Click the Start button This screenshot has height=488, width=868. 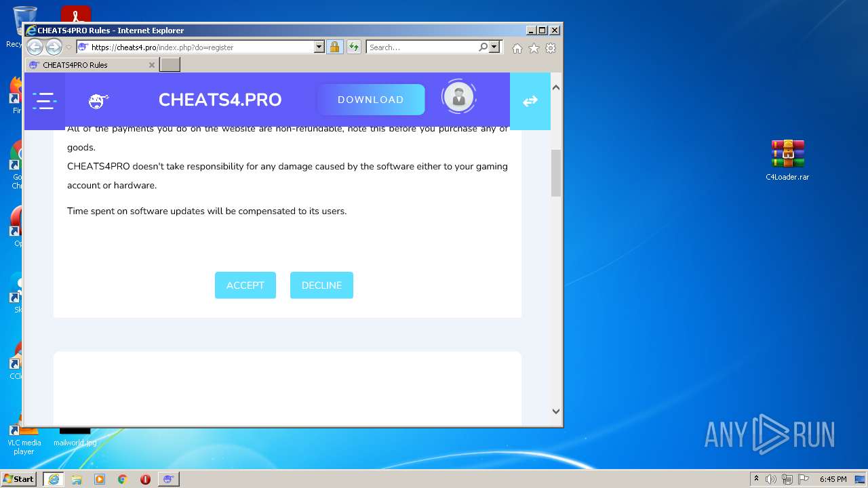point(19,479)
